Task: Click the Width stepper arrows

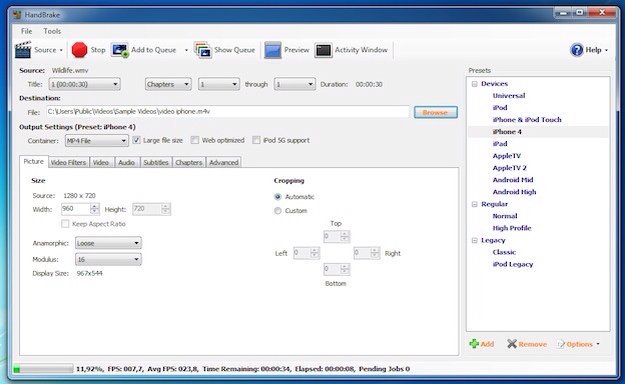Action: [x=94, y=209]
